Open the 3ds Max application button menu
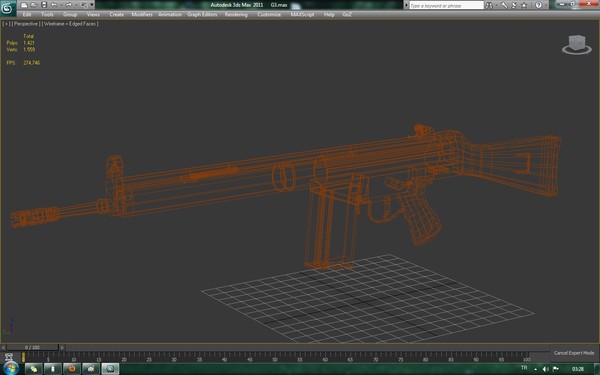The image size is (600, 375). (x=8, y=8)
